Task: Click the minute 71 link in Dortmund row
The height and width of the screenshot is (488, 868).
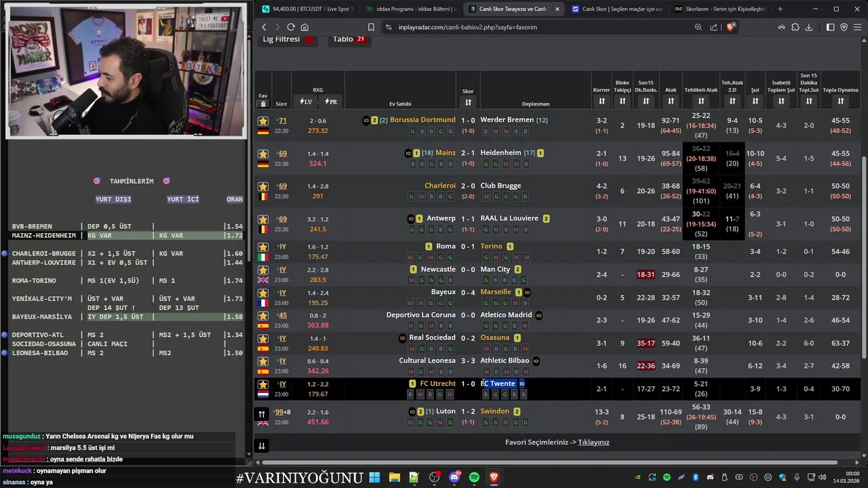Action: click(x=282, y=121)
